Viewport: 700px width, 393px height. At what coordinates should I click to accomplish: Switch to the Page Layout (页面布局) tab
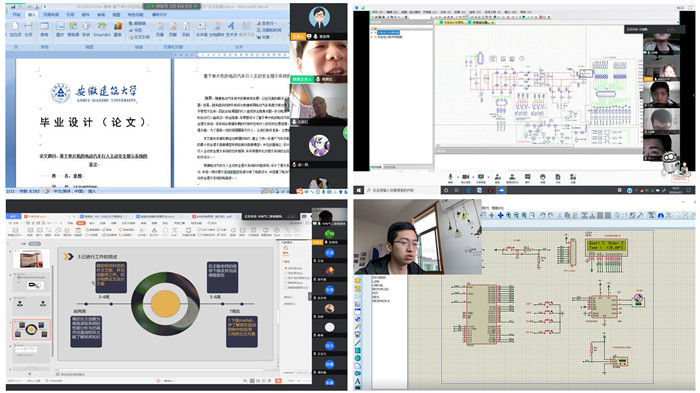[51, 15]
